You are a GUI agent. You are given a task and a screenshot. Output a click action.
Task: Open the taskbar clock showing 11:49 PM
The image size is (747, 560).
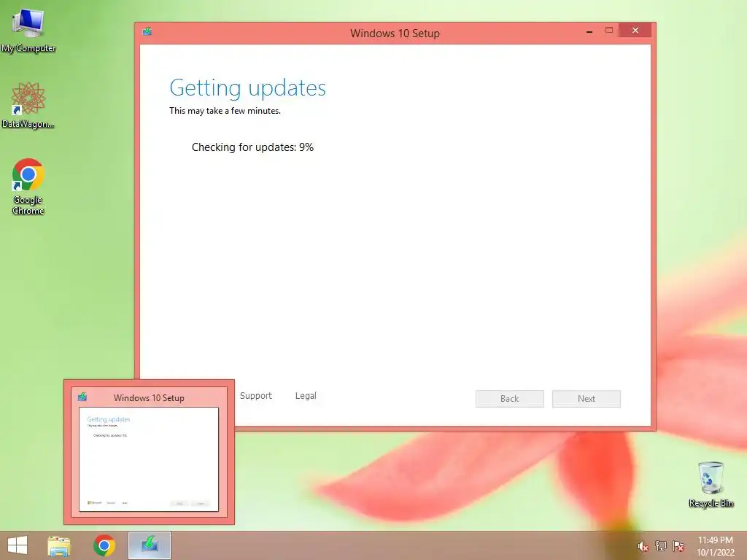click(716, 546)
